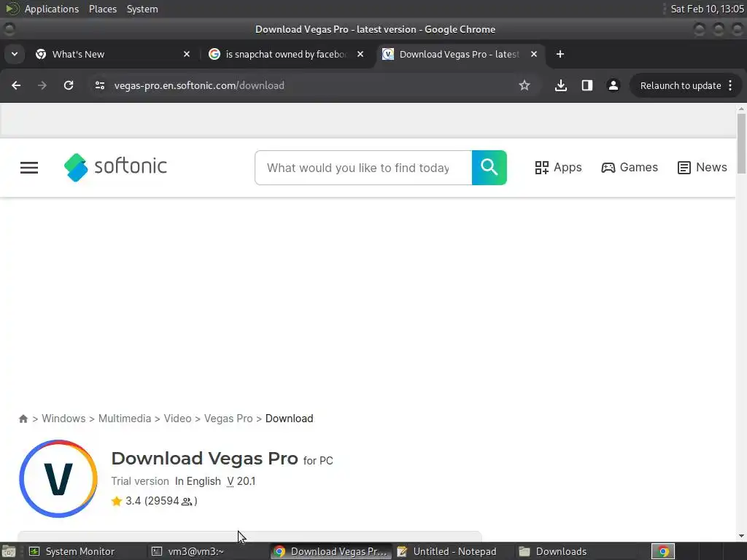
Task: Click Relaunch to update button
Action: (681, 86)
